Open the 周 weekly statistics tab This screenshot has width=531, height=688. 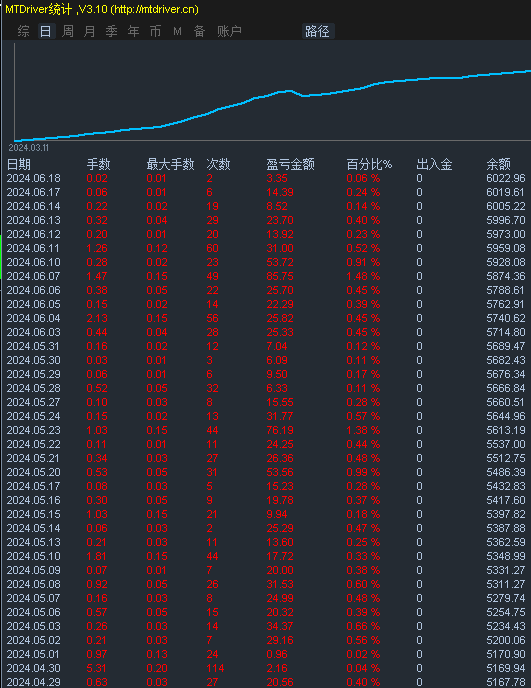tap(68, 31)
